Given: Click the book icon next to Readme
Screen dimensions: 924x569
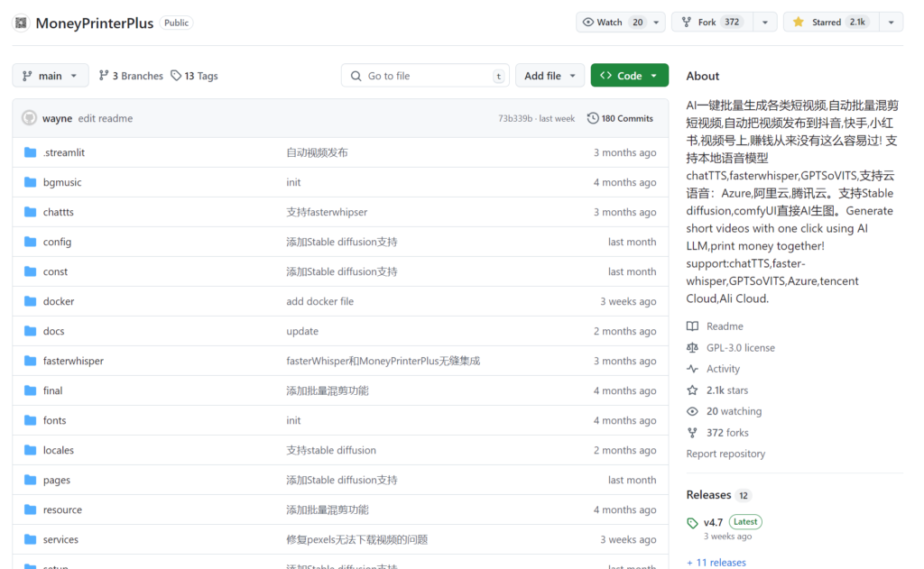Looking at the screenshot, I should (692, 326).
